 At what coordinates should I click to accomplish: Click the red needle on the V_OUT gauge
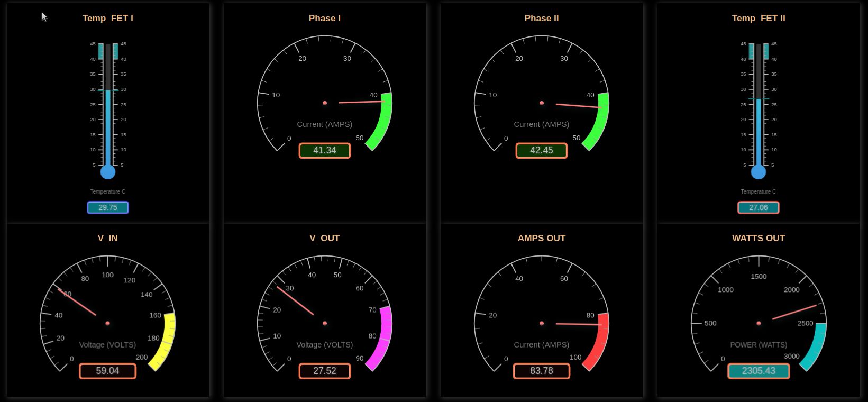pyautogui.click(x=295, y=300)
